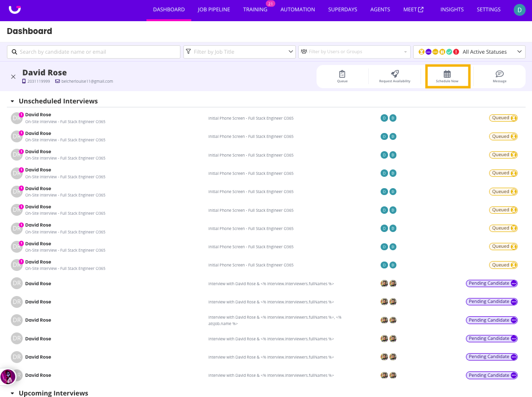Click the interview title containing atsjob.name
Screen dimensions: 532x397
275,320
